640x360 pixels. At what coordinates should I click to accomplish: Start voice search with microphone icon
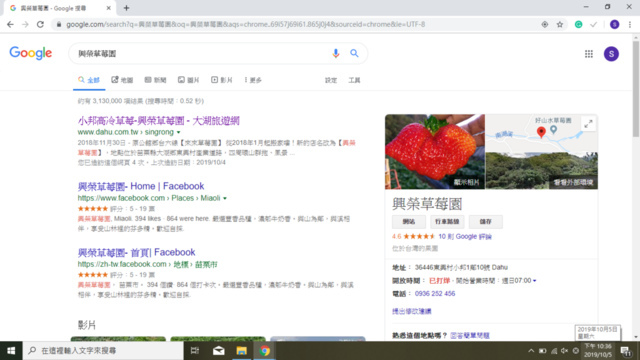point(336,53)
